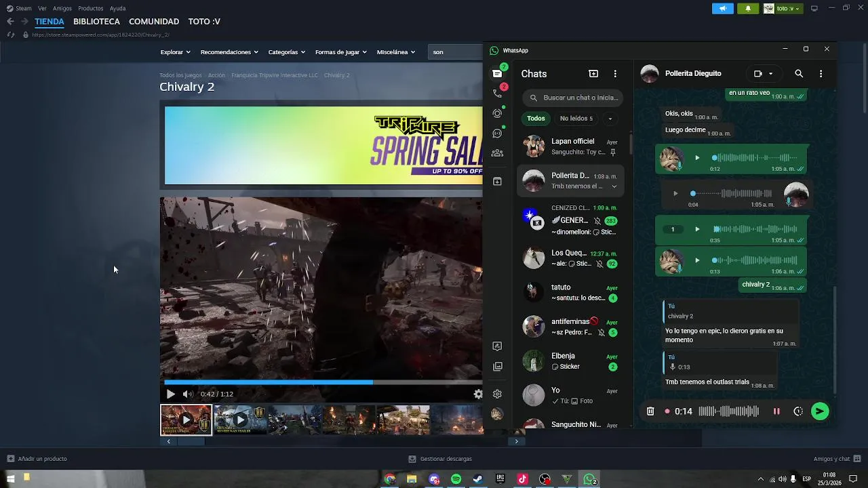Open chevron menu on Pollerita chat row
The width and height of the screenshot is (868, 488).
coord(614,186)
